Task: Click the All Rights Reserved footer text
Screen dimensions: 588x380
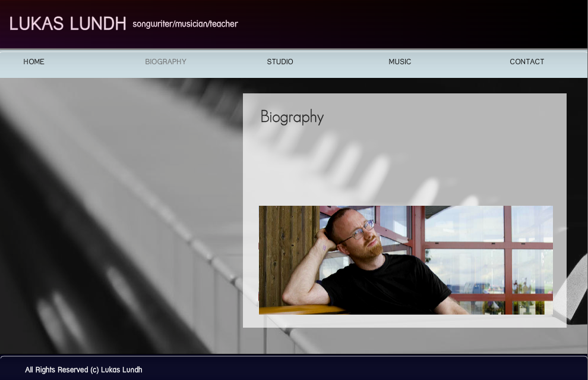Action: [84, 370]
